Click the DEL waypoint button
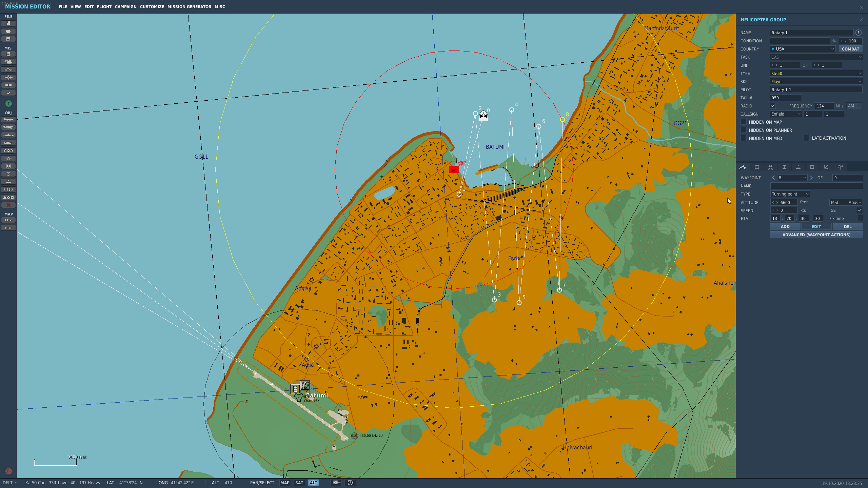Viewport: 868px width, 488px height. [x=848, y=226]
